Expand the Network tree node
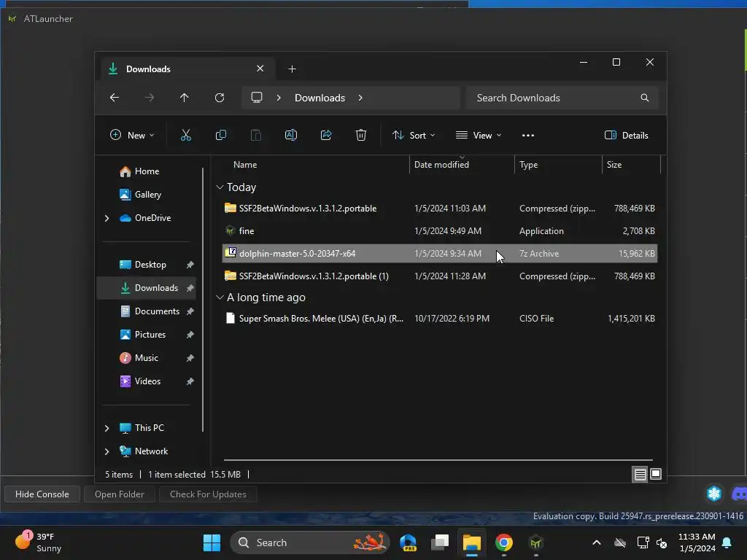 107,451
